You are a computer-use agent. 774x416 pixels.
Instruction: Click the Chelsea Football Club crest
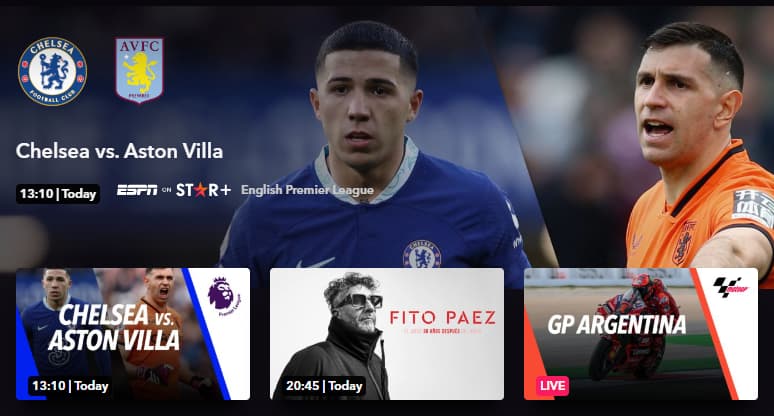coord(52,71)
